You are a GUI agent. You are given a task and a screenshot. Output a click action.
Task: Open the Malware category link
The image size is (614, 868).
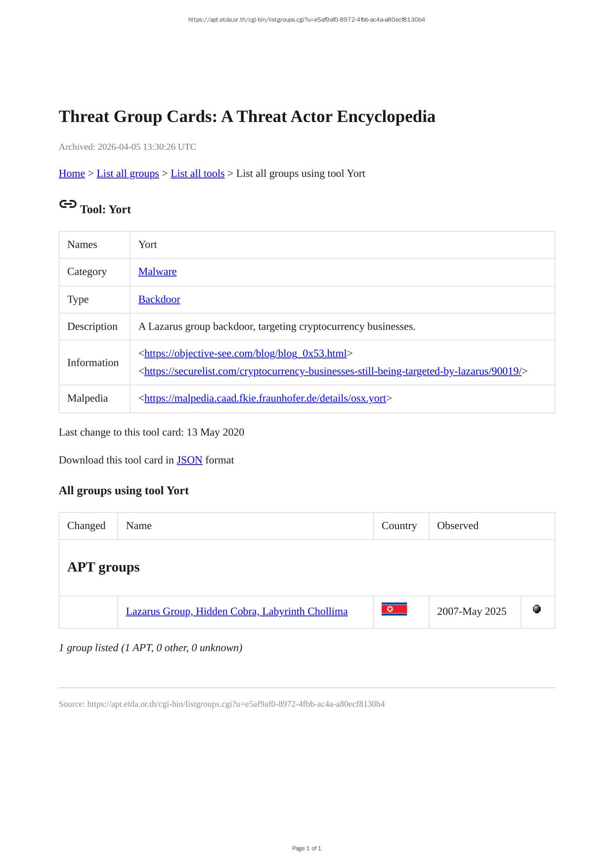[x=157, y=271]
